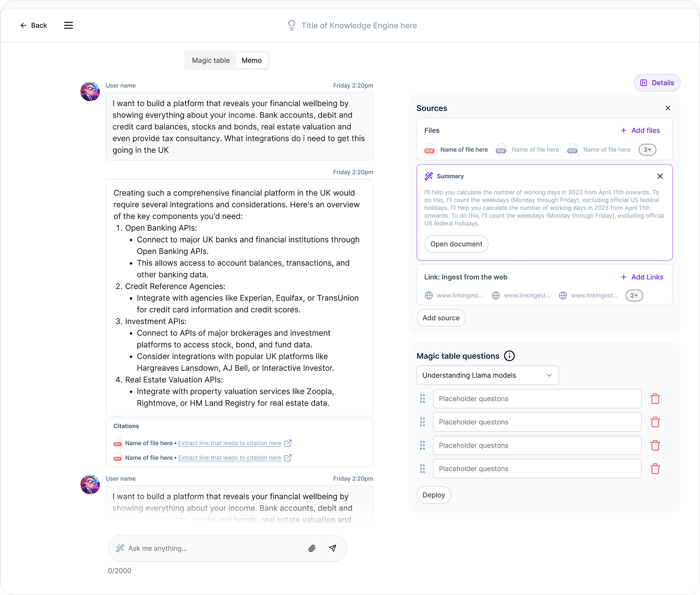Grab the fourth question's drag handle
The image size is (700, 595).
point(422,469)
